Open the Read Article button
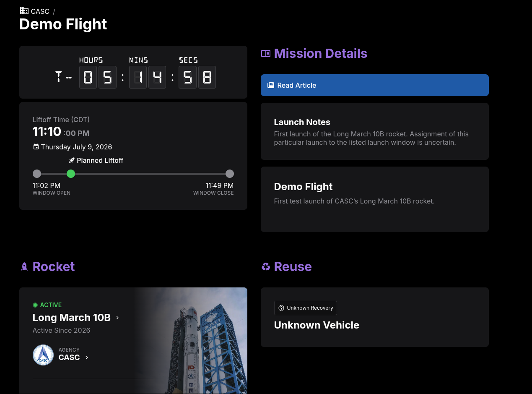532x394 pixels. point(375,85)
